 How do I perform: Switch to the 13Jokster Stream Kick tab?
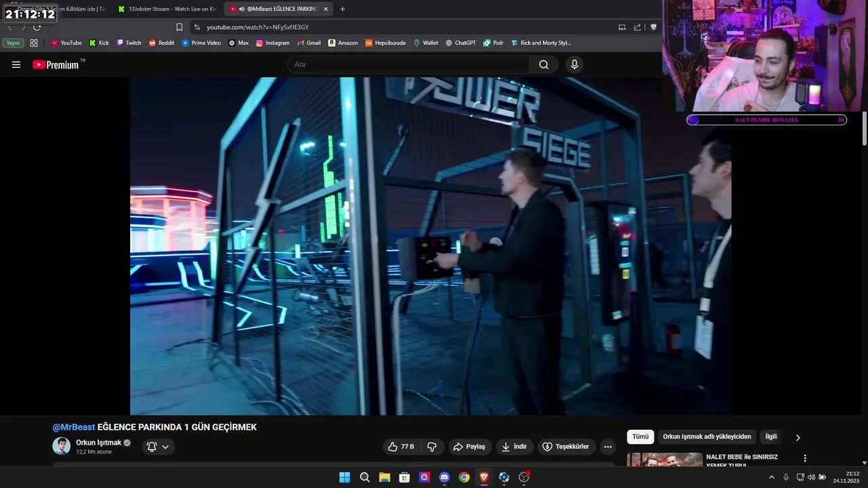[167, 9]
